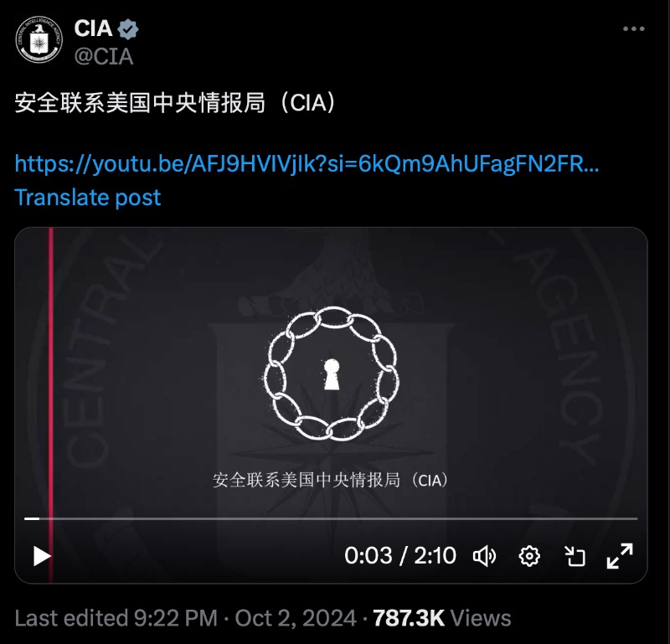
Task: Toggle picture-in-picture mode icon
Action: (575, 556)
